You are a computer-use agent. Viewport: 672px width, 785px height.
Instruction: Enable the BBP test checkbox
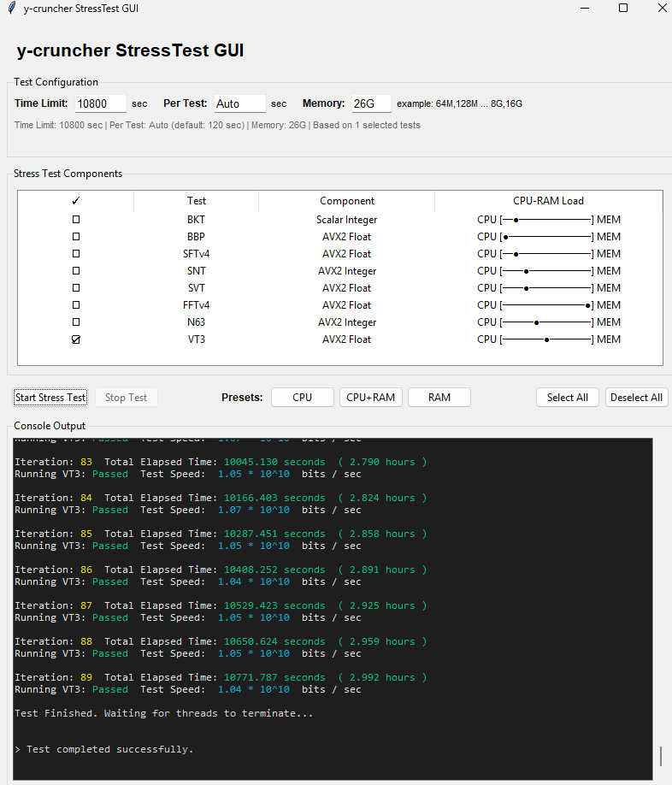point(76,236)
